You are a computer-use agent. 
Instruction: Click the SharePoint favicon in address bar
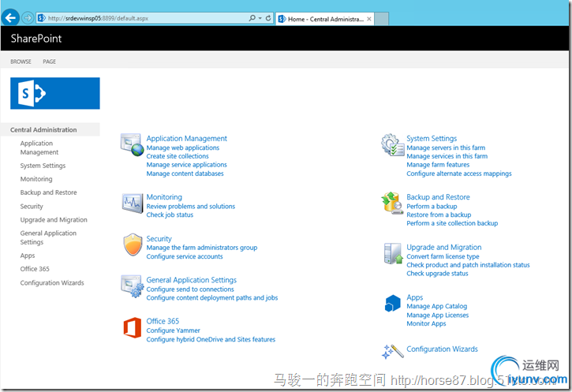click(42, 18)
